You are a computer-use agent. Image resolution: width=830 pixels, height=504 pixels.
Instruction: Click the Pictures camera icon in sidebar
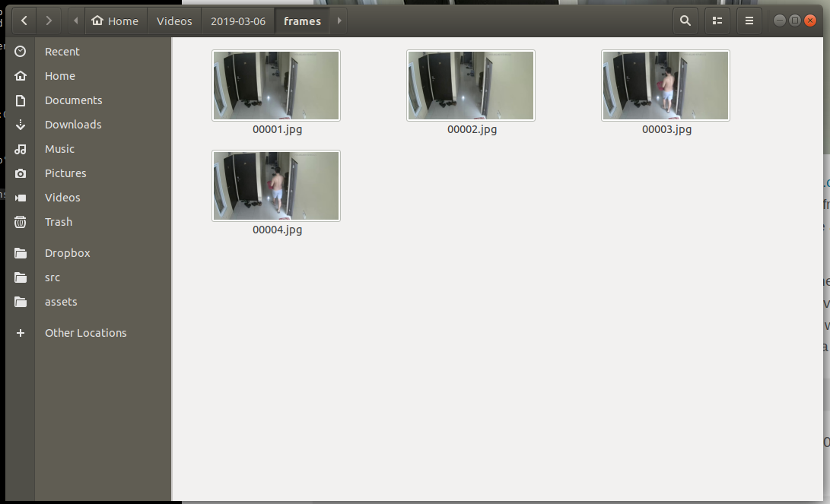pos(20,173)
